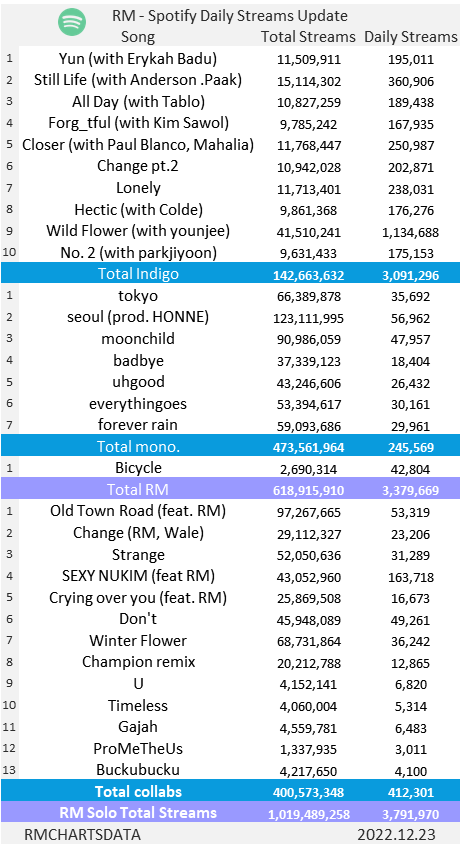Click Indigo daily total 3,091,296
The image size is (460, 855).
pos(411,276)
